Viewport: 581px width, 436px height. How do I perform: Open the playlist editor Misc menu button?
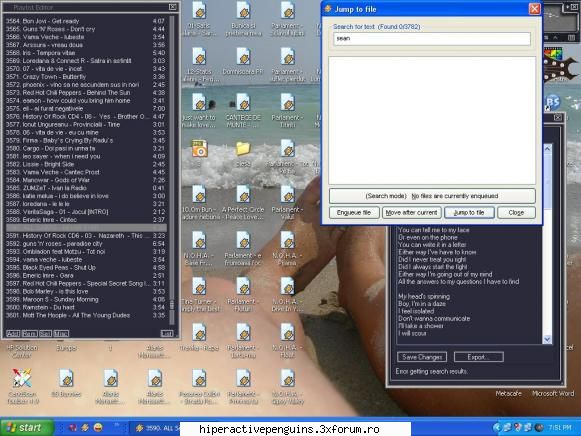(x=61, y=334)
